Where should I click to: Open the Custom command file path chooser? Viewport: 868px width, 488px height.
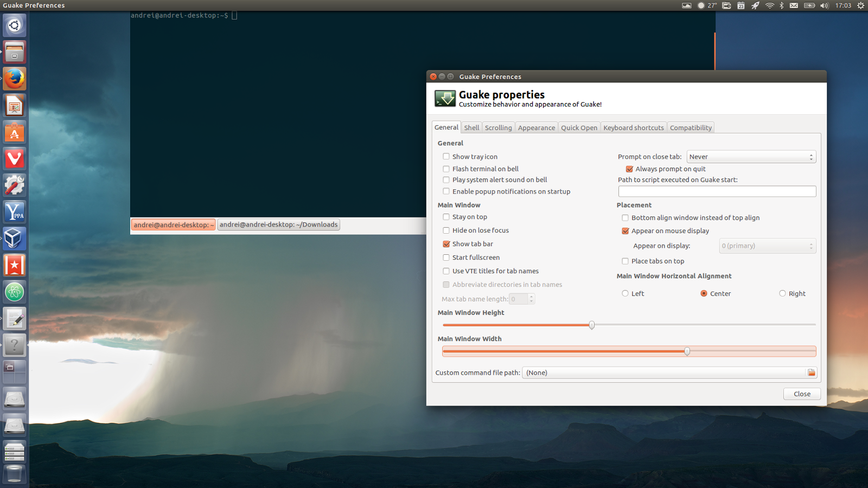[669, 373]
